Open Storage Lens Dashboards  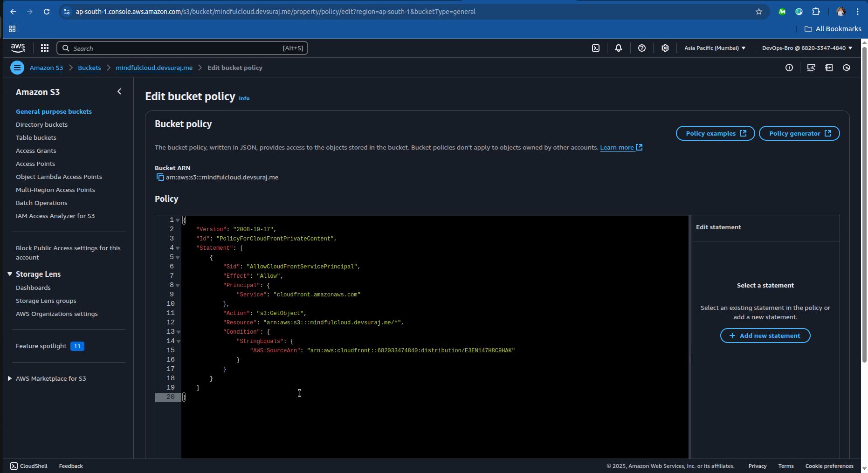[x=33, y=288]
